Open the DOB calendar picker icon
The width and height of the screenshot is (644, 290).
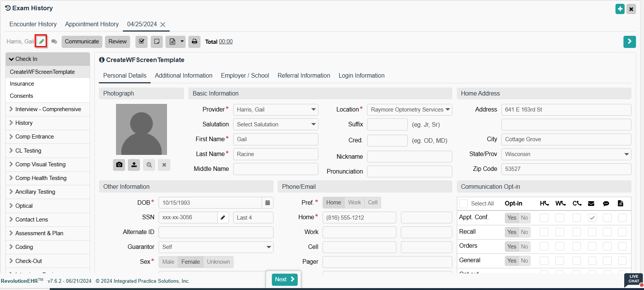click(267, 203)
